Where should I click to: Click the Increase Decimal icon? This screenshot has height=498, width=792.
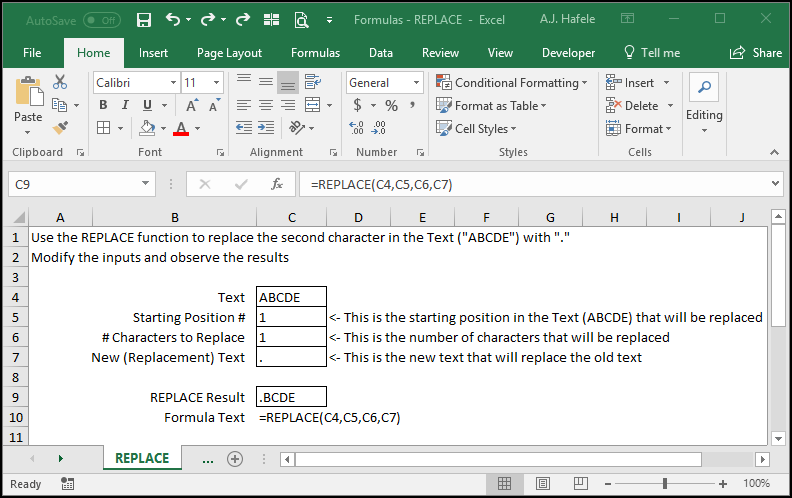(356, 128)
